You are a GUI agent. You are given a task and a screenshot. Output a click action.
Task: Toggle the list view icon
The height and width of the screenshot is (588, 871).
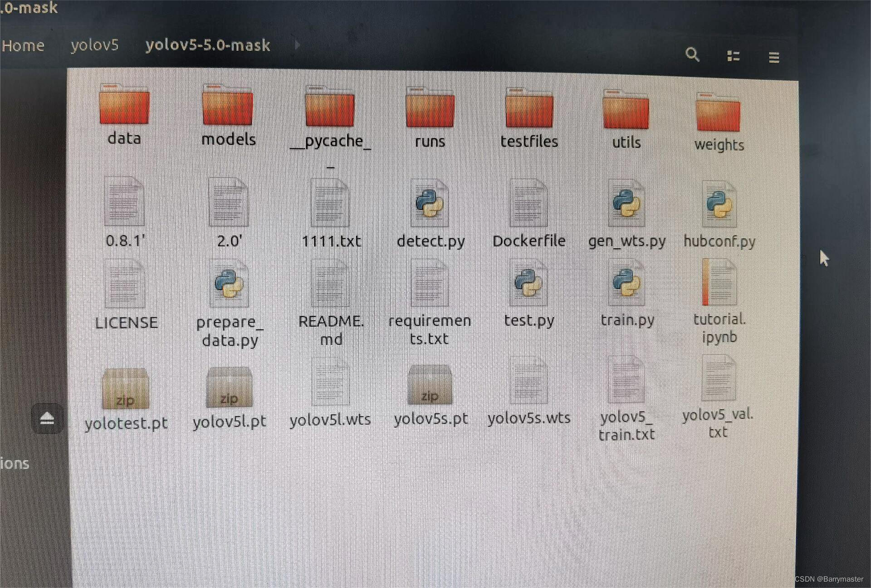[733, 56]
